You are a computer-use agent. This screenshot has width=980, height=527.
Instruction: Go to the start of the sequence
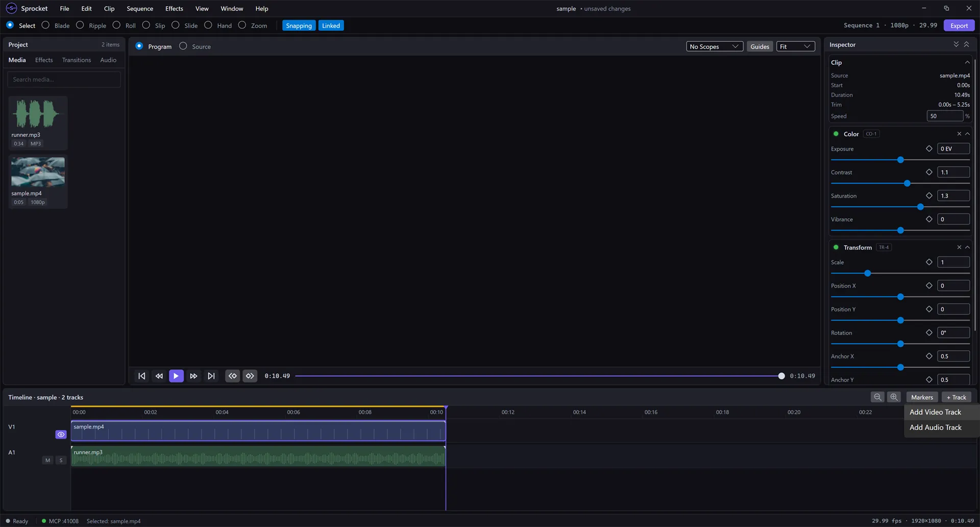click(142, 376)
